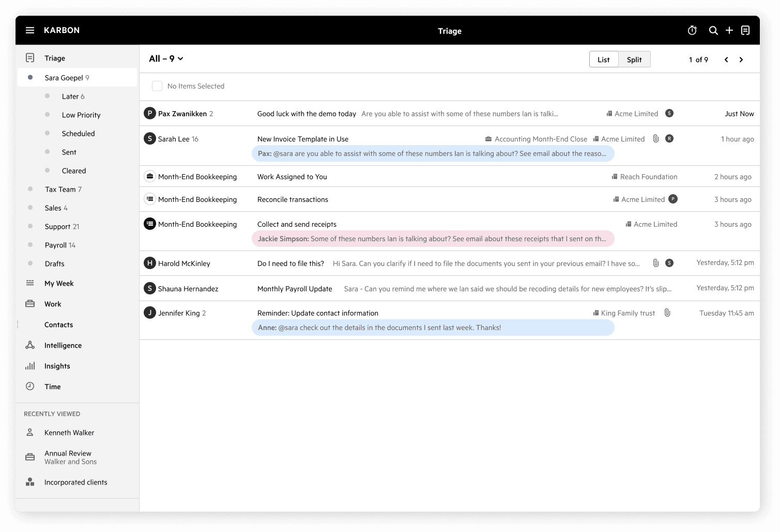This screenshot has height=532, width=780.
Task: Go to next item with right chevron
Action: (x=741, y=60)
